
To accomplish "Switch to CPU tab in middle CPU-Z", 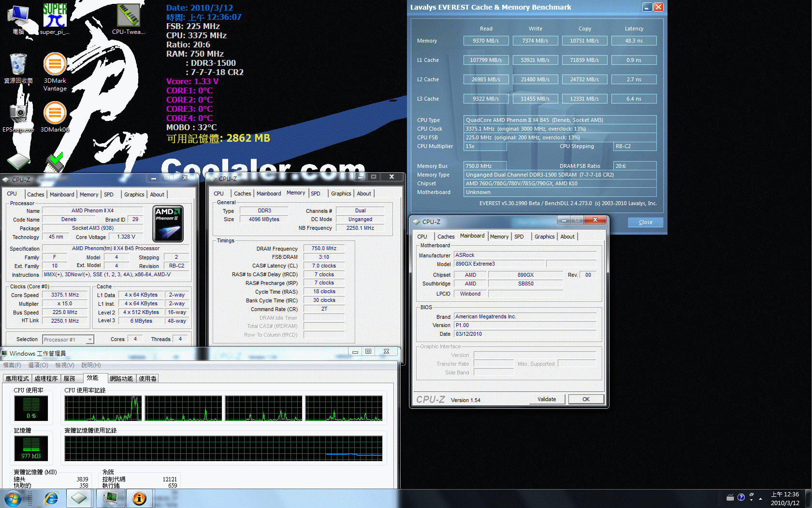I will (219, 194).
